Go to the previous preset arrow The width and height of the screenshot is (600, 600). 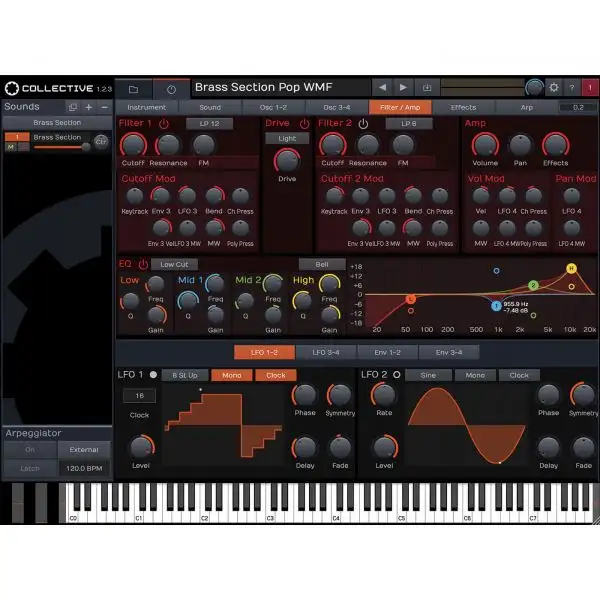tap(381, 88)
